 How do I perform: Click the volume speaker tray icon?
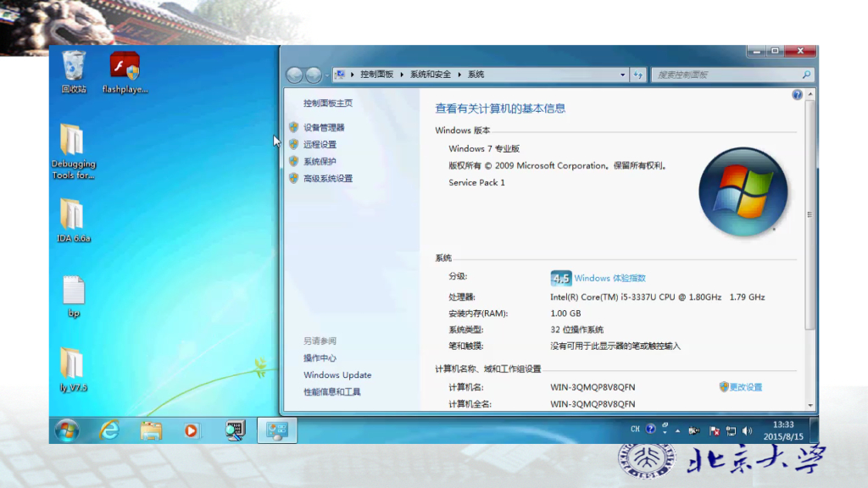[x=746, y=430]
